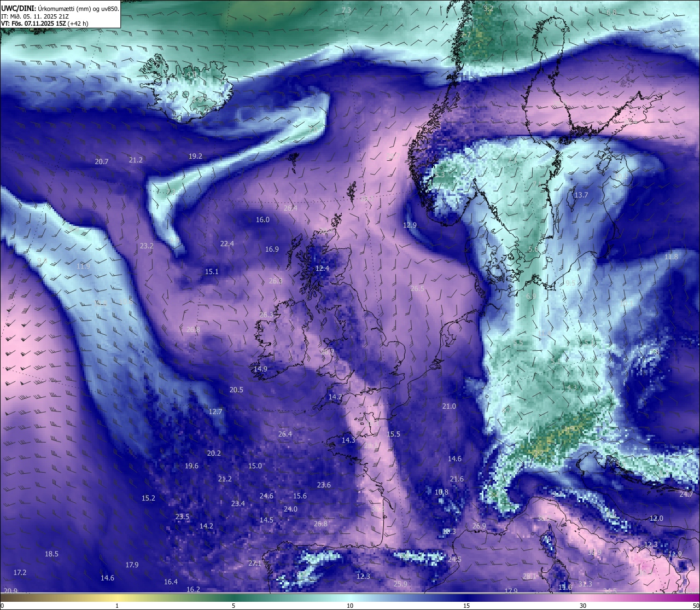Screen dimensions: 700x610
Task: Select the 21.0 value over Germany
Action: coord(449,406)
